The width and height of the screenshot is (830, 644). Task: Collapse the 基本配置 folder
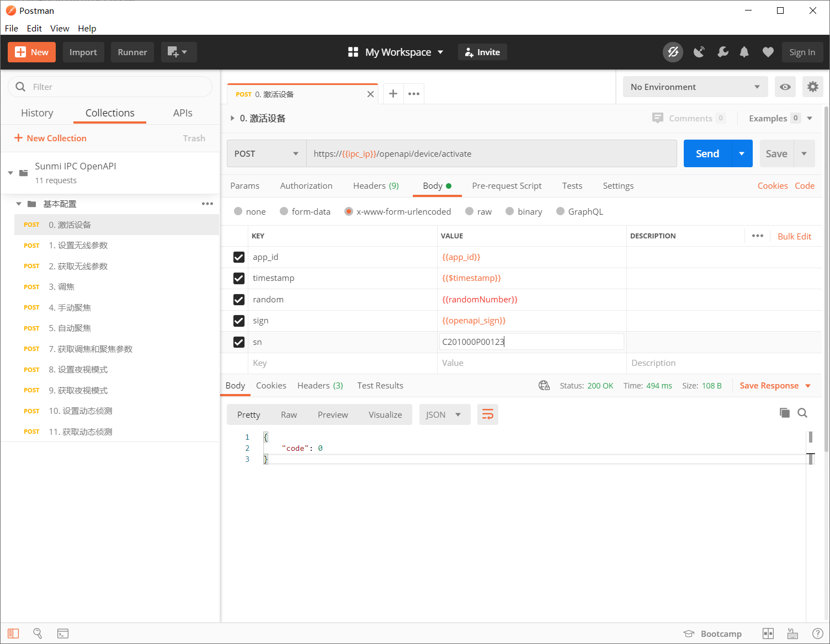coord(19,204)
